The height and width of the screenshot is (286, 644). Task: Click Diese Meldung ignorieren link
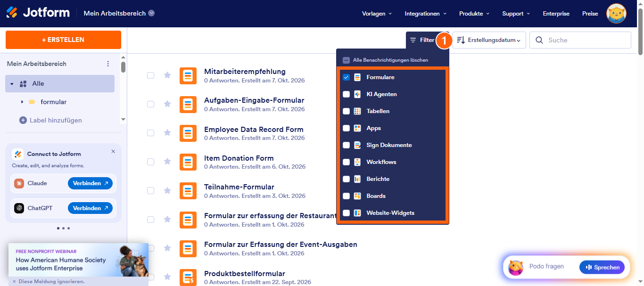coord(49,281)
